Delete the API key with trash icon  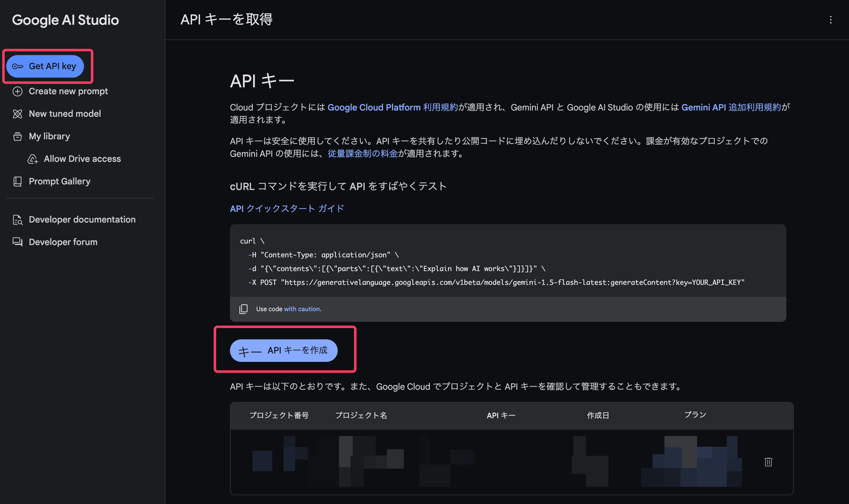click(768, 462)
